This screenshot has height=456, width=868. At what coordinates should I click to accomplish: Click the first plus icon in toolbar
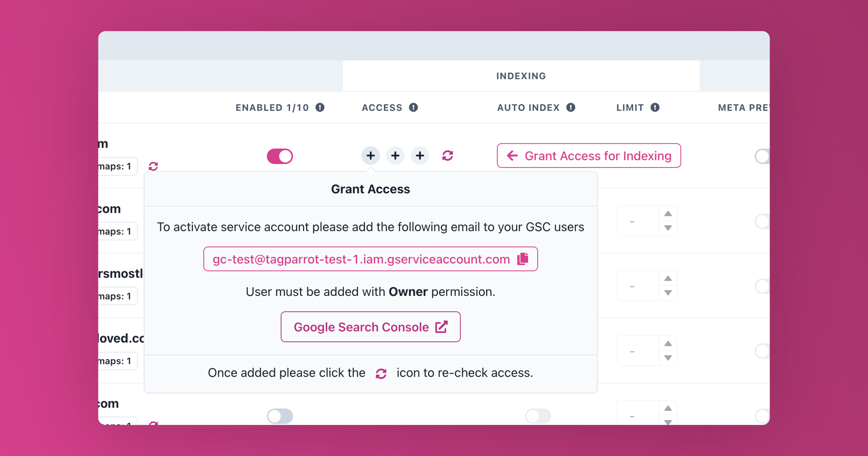click(370, 155)
